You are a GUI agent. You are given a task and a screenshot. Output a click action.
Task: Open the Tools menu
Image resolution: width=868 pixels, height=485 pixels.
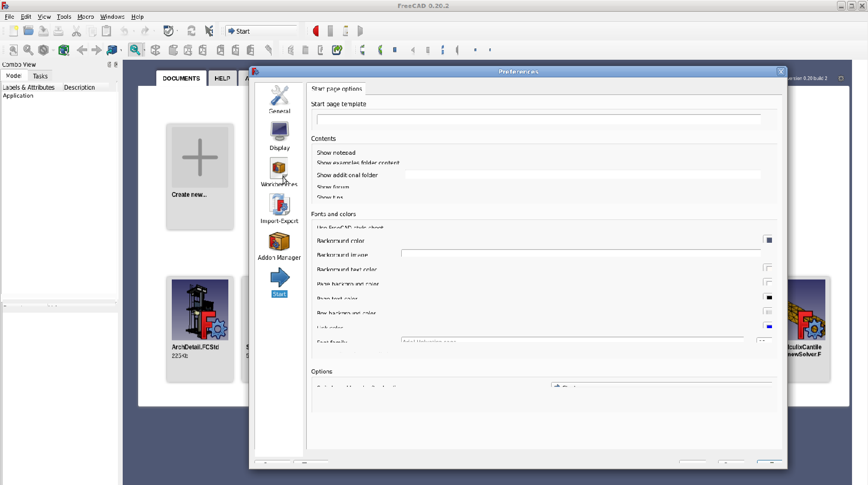[x=64, y=17]
